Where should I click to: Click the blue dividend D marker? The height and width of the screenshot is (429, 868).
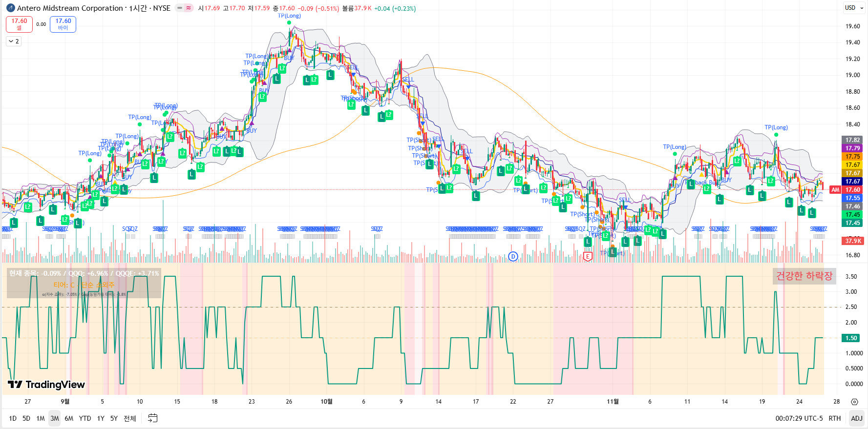tap(513, 256)
